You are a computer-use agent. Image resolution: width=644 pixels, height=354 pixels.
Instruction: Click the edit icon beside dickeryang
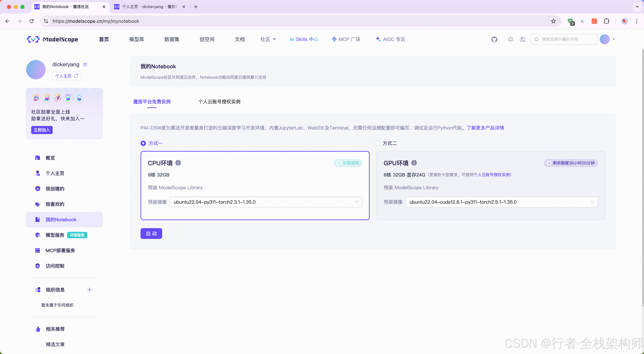pos(85,65)
